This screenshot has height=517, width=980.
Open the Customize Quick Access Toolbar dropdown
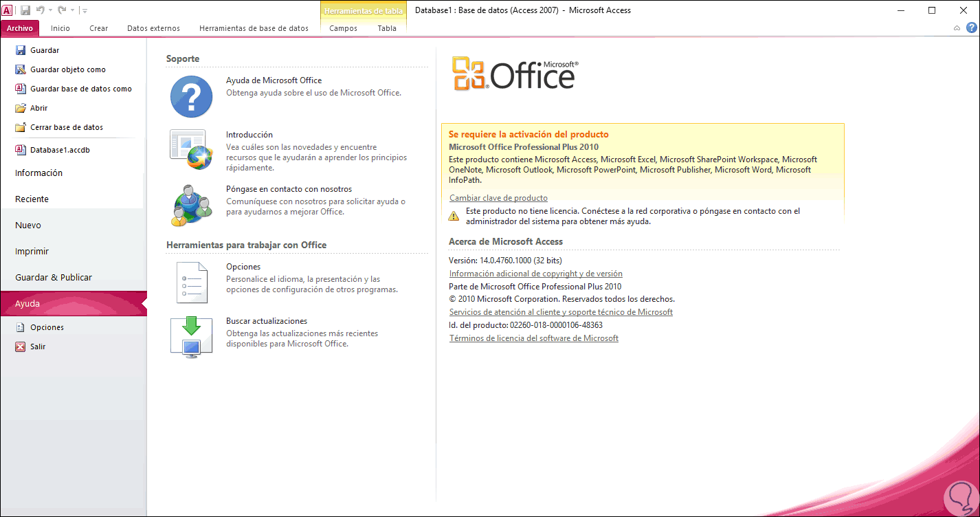click(84, 10)
